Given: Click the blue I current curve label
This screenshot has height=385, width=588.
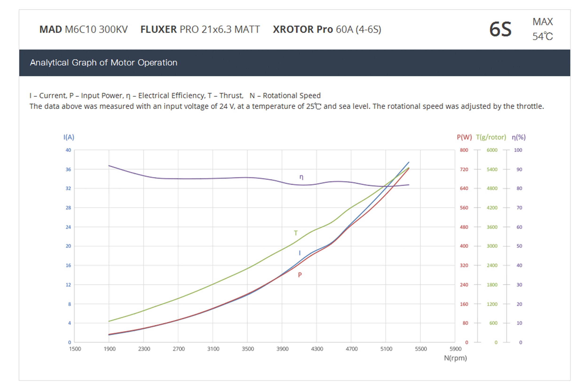Looking at the screenshot, I should [300, 253].
